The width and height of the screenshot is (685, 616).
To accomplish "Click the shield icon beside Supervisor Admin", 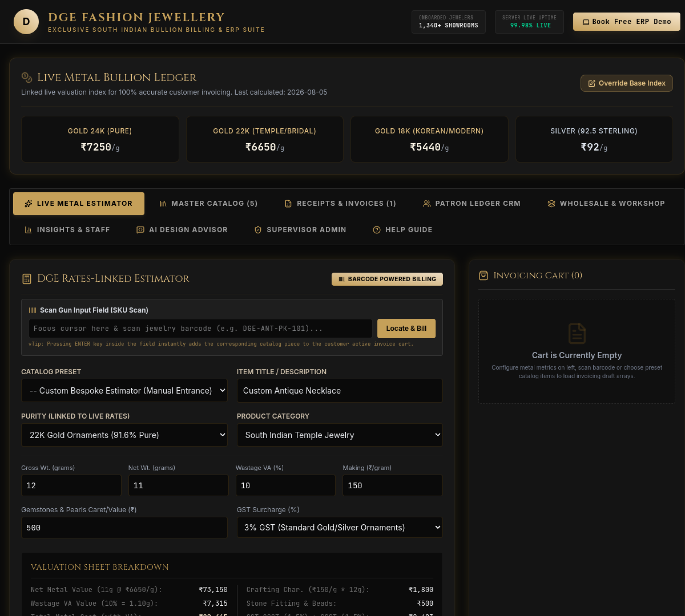I will pos(258,230).
